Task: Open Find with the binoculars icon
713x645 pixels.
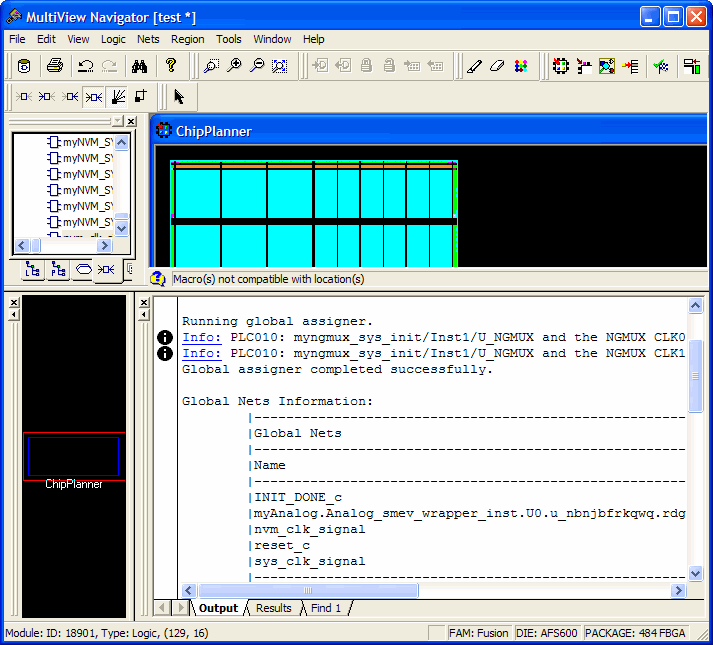Action: click(139, 66)
